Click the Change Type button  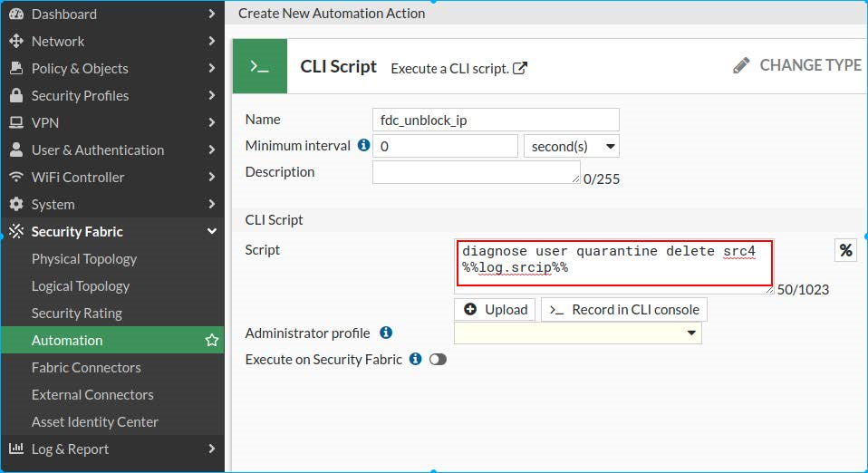point(797,65)
